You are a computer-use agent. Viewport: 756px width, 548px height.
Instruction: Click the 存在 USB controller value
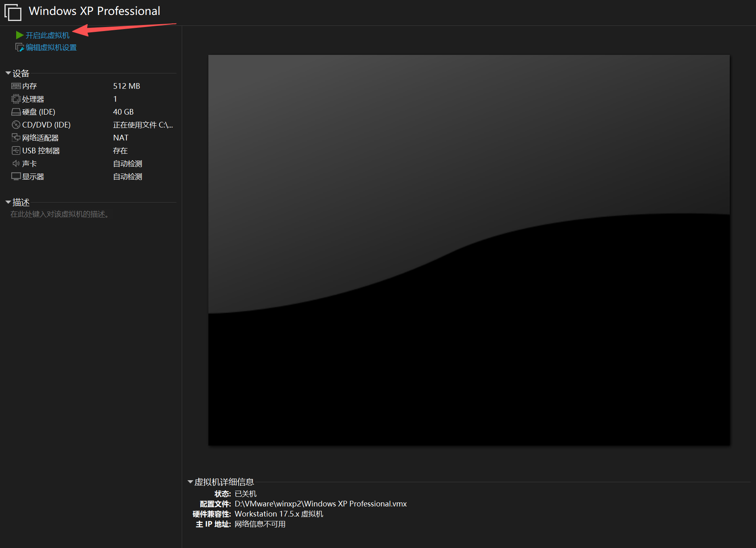point(120,151)
